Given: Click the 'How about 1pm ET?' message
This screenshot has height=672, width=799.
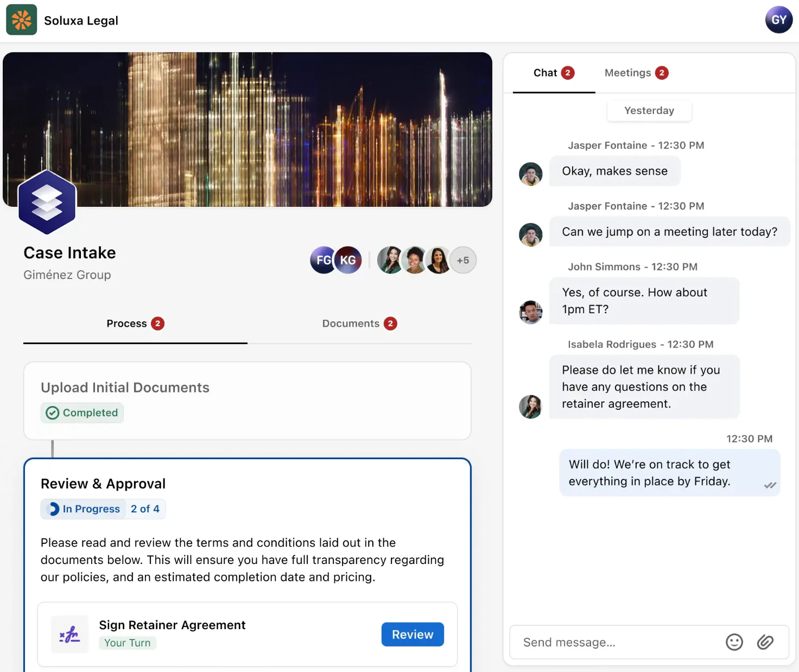Looking at the screenshot, I should (x=644, y=301).
